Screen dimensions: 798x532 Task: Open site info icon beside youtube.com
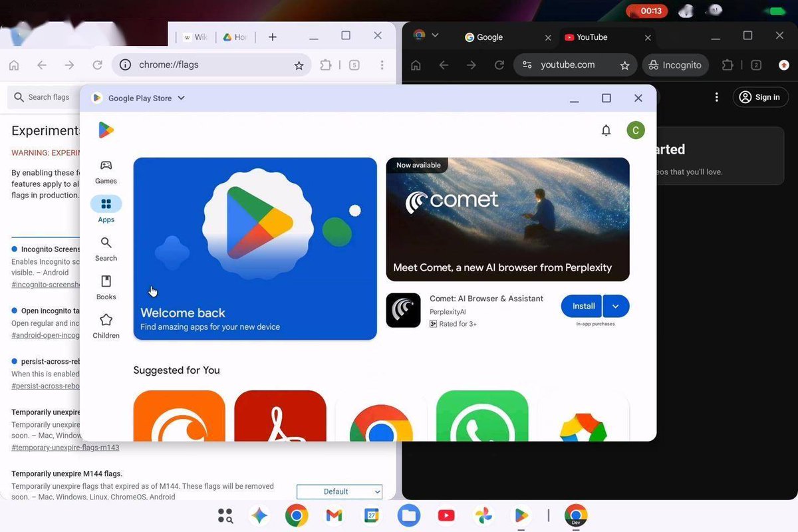[x=527, y=65]
